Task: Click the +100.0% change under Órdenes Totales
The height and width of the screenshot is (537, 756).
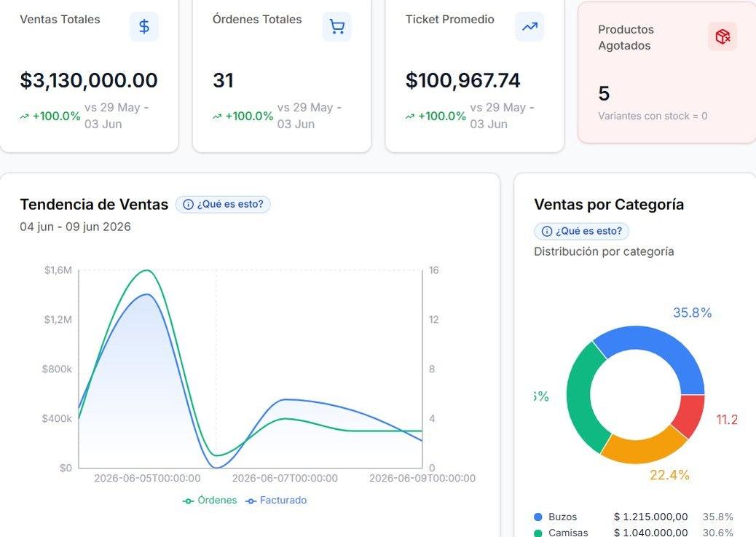Action: point(243,116)
